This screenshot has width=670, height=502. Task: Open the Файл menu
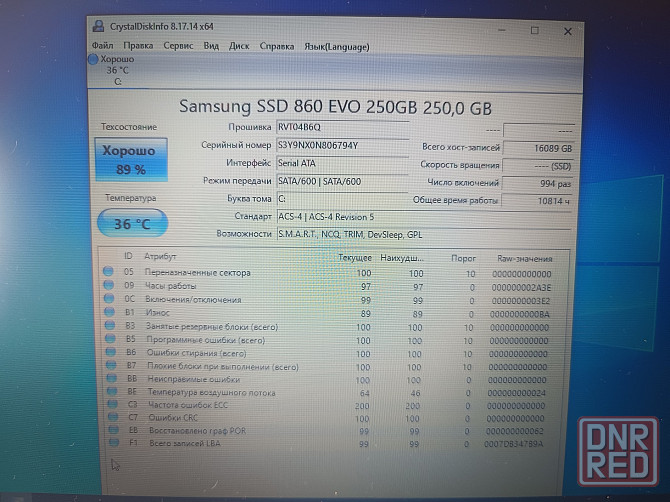point(102,45)
